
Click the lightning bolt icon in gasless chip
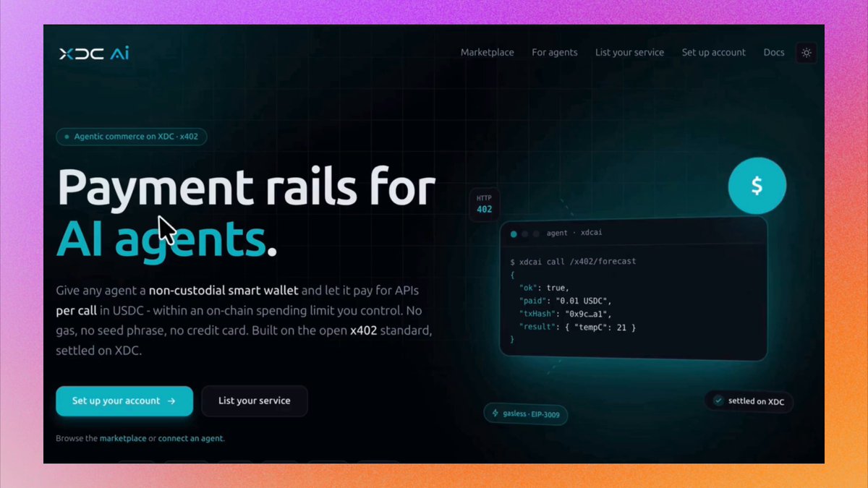click(495, 414)
